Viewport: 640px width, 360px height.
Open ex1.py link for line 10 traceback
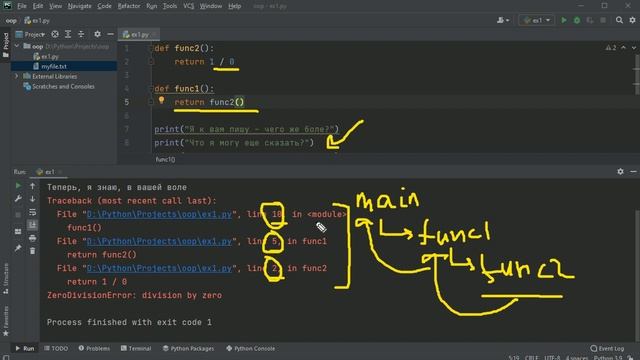(x=159, y=214)
